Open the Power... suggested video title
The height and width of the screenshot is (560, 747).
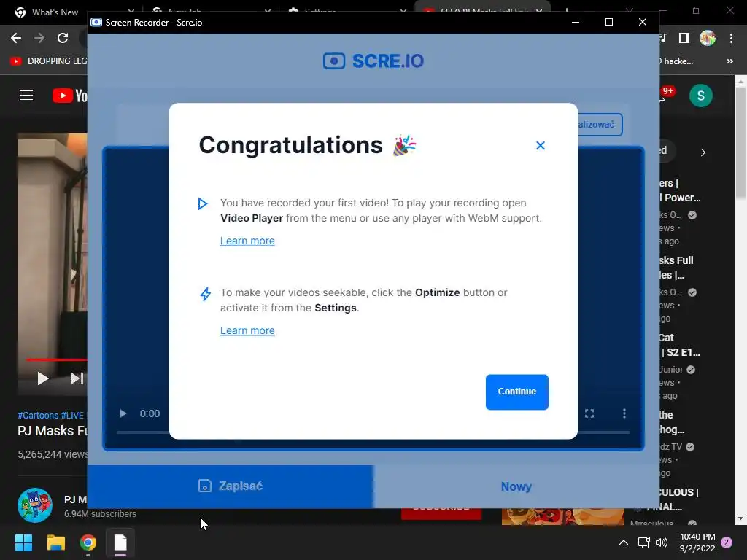[x=680, y=190]
